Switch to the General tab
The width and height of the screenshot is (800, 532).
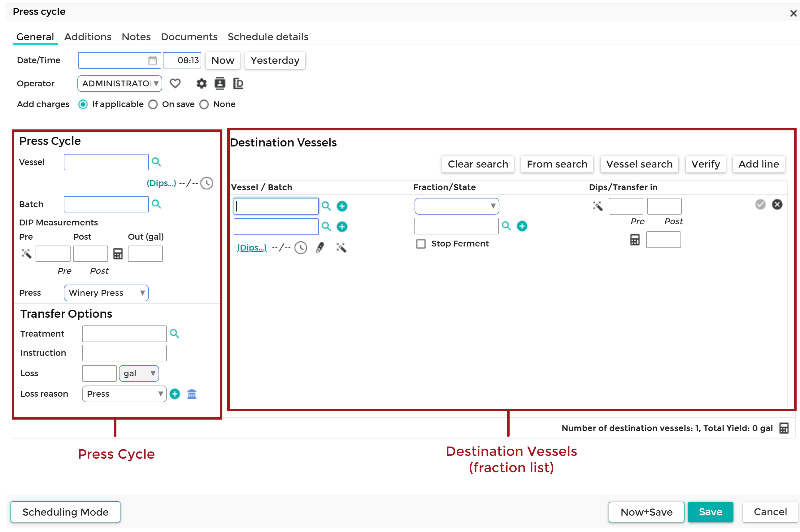coord(35,37)
